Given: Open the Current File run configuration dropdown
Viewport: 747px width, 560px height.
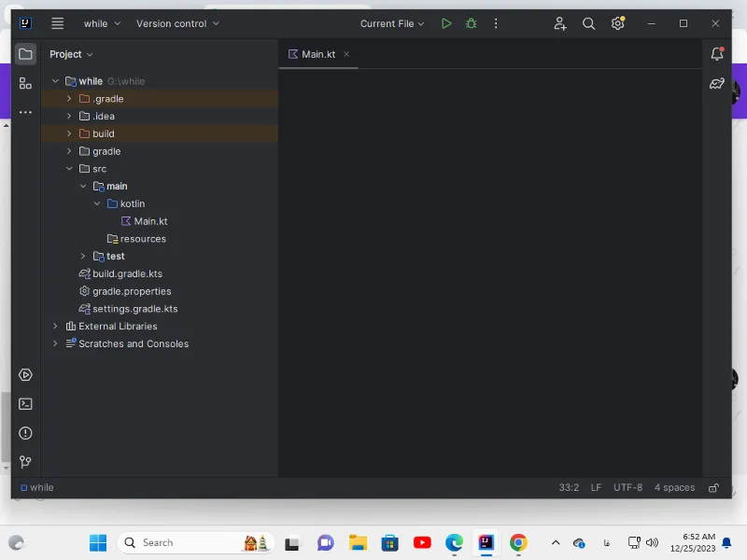Looking at the screenshot, I should [x=392, y=23].
